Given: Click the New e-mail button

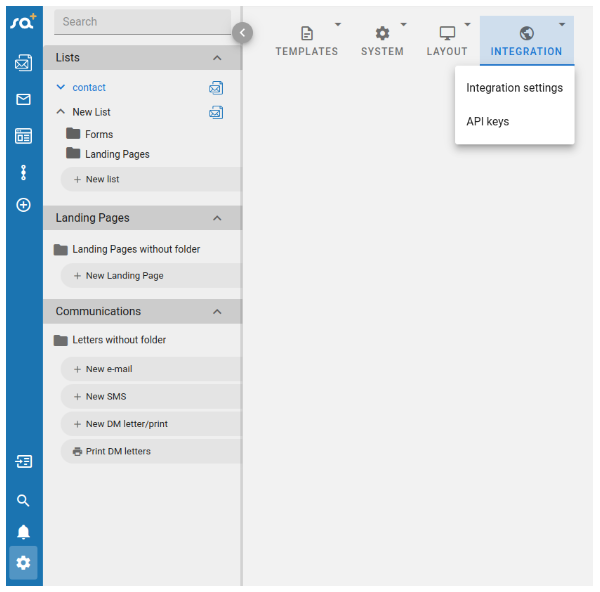Looking at the screenshot, I should tap(108, 369).
